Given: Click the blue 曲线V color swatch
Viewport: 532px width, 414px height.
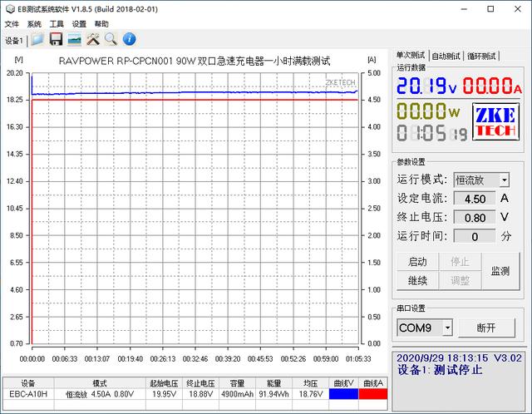Looking at the screenshot, I should (x=342, y=395).
